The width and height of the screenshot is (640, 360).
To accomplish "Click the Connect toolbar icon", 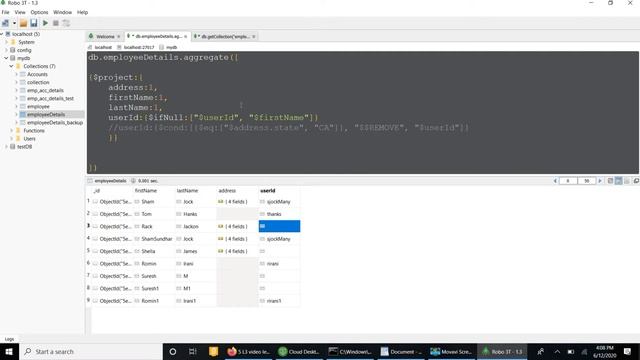I will point(5,23).
